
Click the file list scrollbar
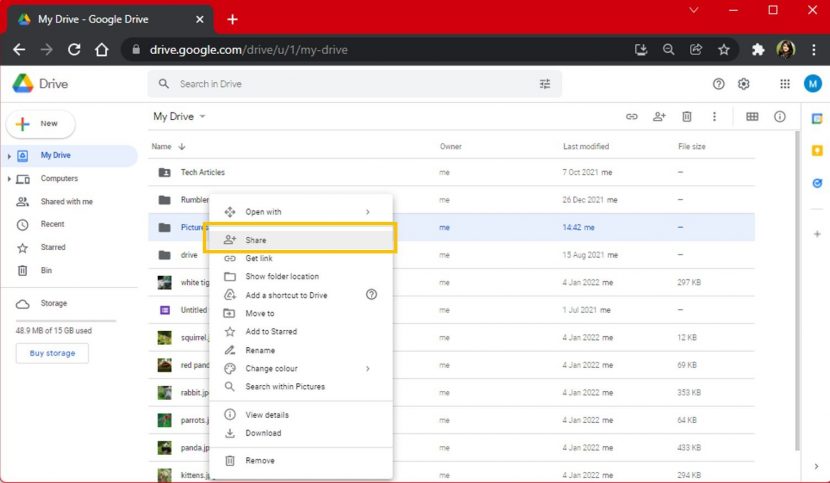pyautogui.click(x=797, y=291)
